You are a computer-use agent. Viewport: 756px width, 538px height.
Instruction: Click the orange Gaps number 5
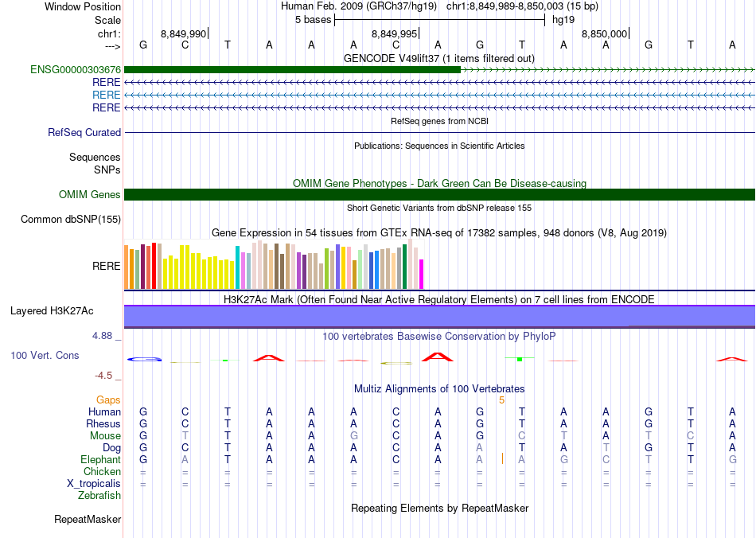tap(501, 400)
